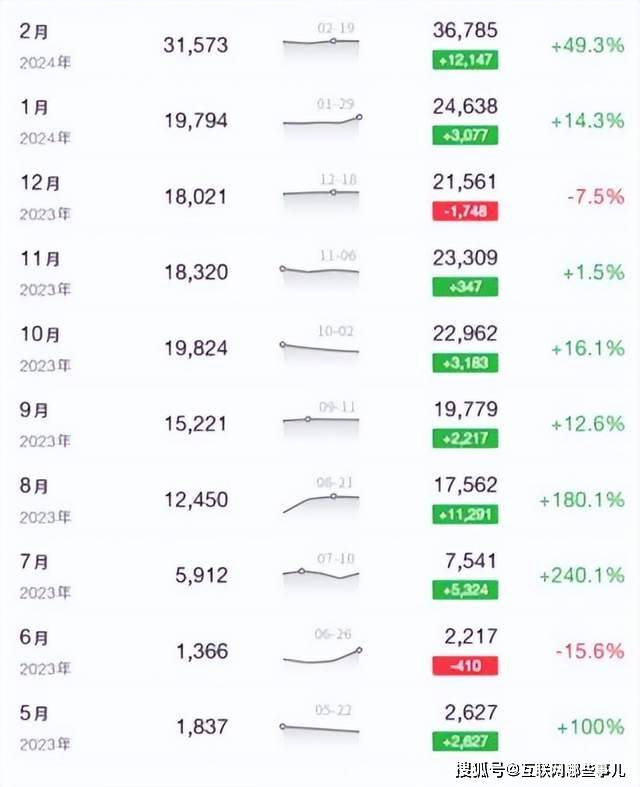Click the 31,573 sales figure
Screen dimensions: 640x787
pos(196,45)
